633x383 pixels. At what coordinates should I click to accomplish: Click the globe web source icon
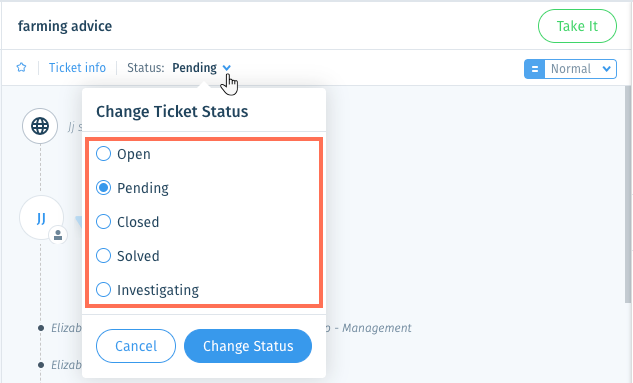point(40,126)
